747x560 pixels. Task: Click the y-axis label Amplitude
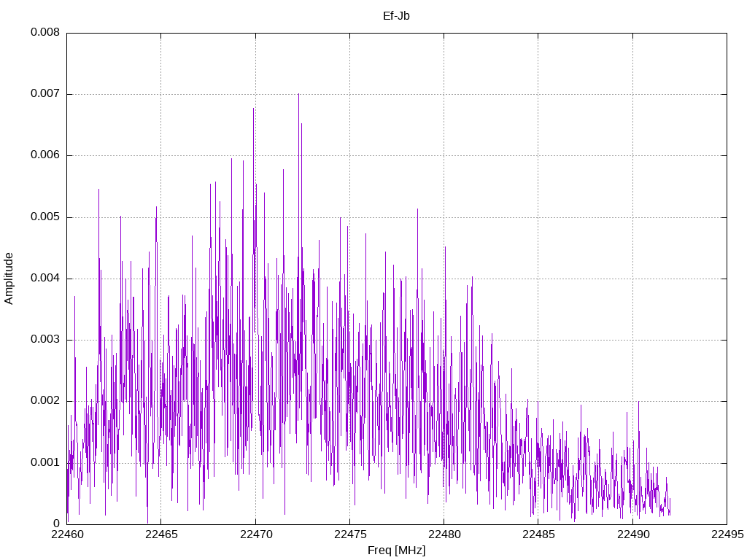tap(9, 279)
